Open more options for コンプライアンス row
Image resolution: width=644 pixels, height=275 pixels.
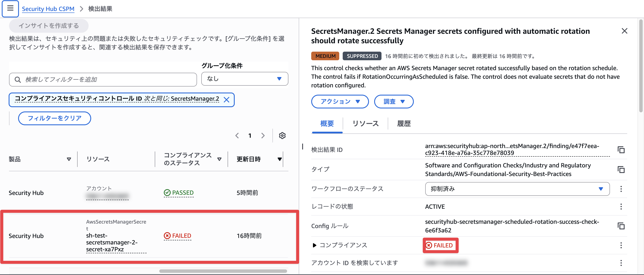click(x=621, y=245)
